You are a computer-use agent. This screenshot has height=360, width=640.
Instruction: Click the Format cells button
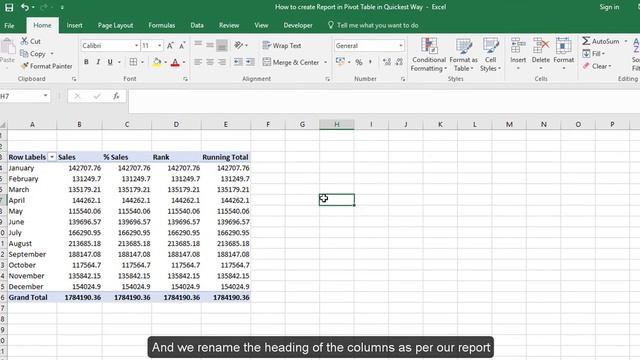tap(564, 53)
